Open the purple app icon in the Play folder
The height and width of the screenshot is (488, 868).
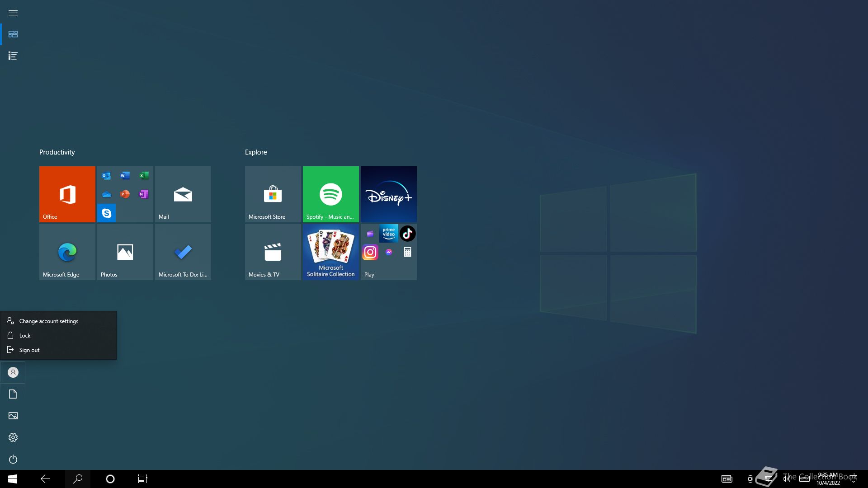[370, 234]
